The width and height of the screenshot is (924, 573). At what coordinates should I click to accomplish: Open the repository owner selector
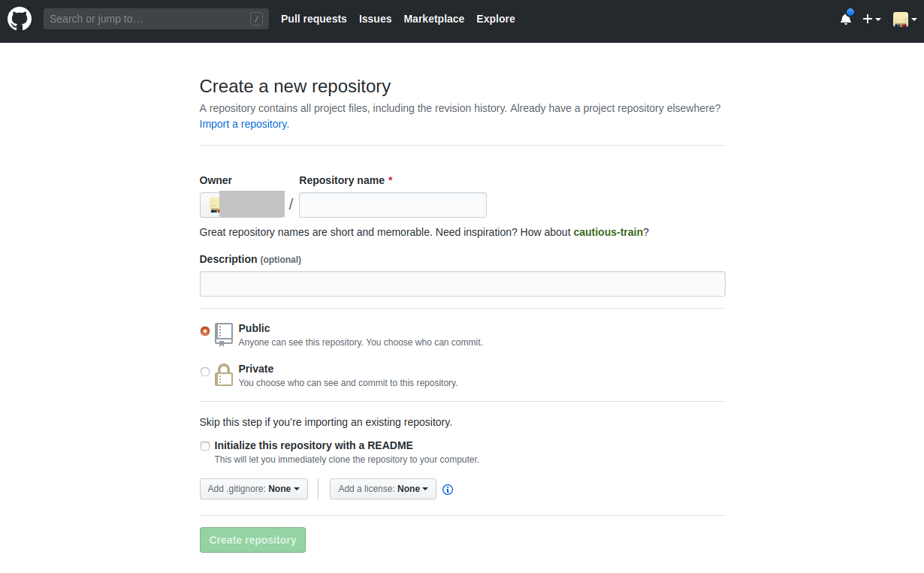(242, 204)
